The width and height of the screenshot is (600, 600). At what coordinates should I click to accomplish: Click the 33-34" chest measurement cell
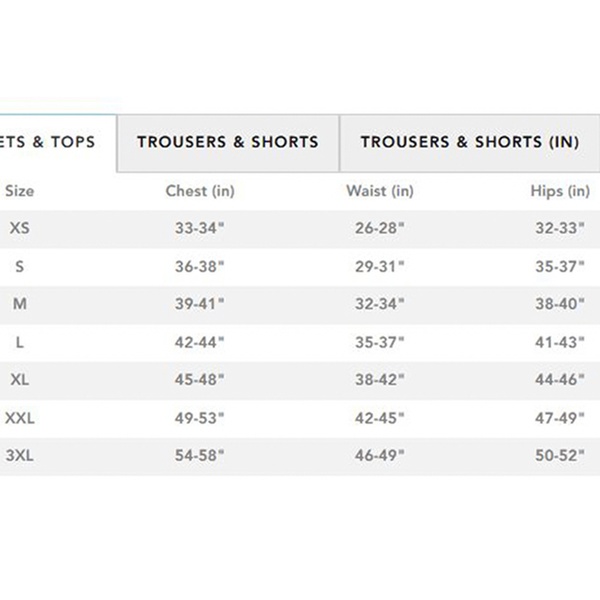[x=200, y=229]
